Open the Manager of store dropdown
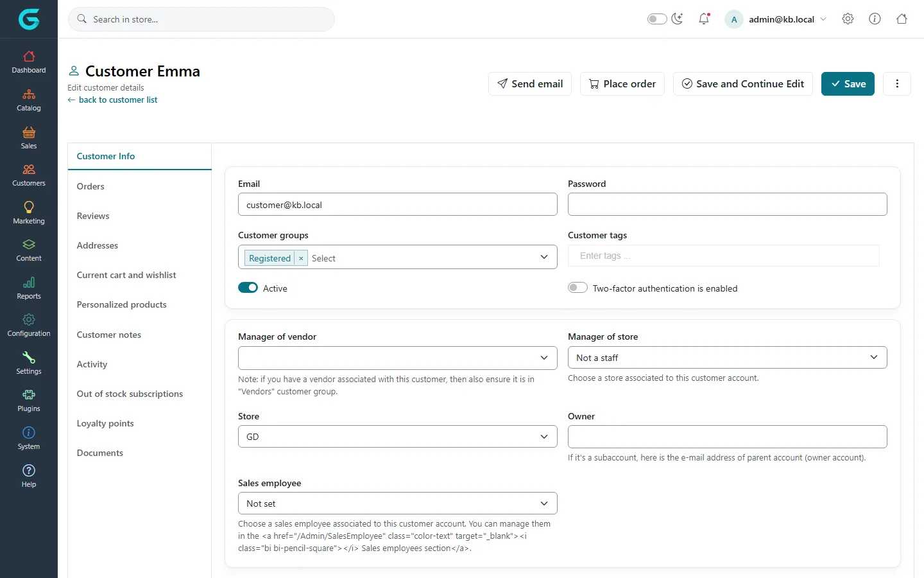The image size is (924, 578). pyautogui.click(x=728, y=358)
